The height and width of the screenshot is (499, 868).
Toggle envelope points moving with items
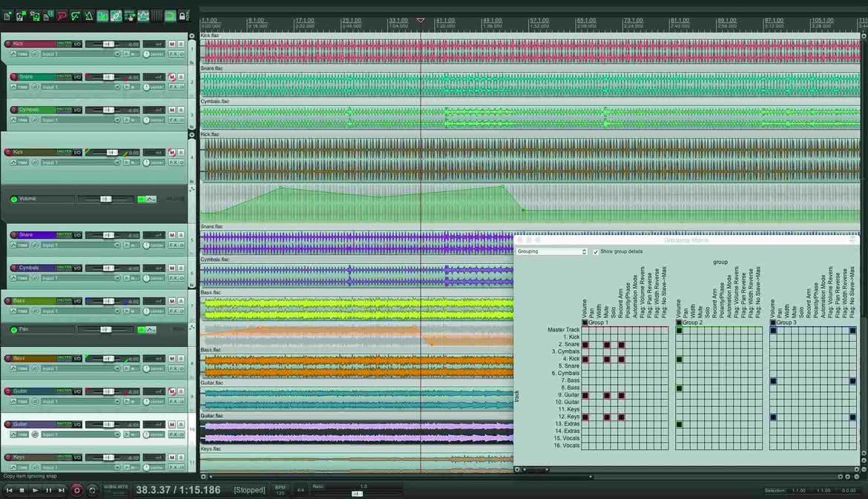[143, 16]
